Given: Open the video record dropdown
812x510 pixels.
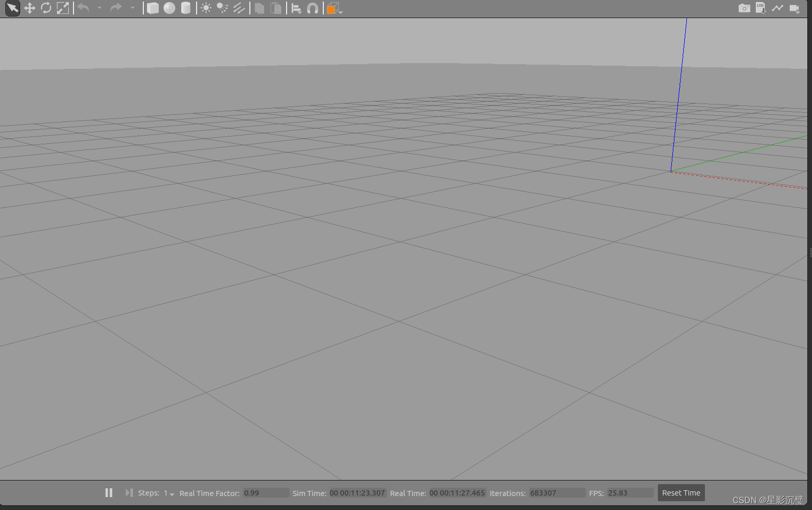Looking at the screenshot, I should coord(795,9).
